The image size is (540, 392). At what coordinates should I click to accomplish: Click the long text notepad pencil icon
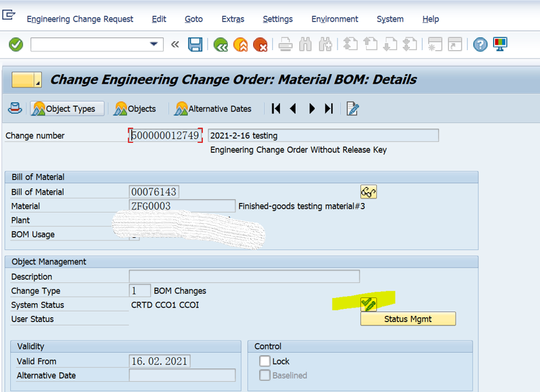tap(352, 108)
